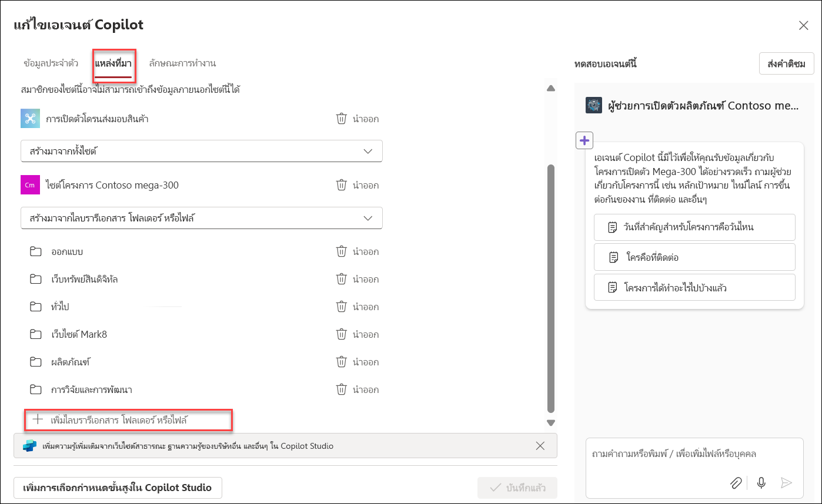
Task: Click the vertical scrollbar thumb
Action: coord(551,288)
